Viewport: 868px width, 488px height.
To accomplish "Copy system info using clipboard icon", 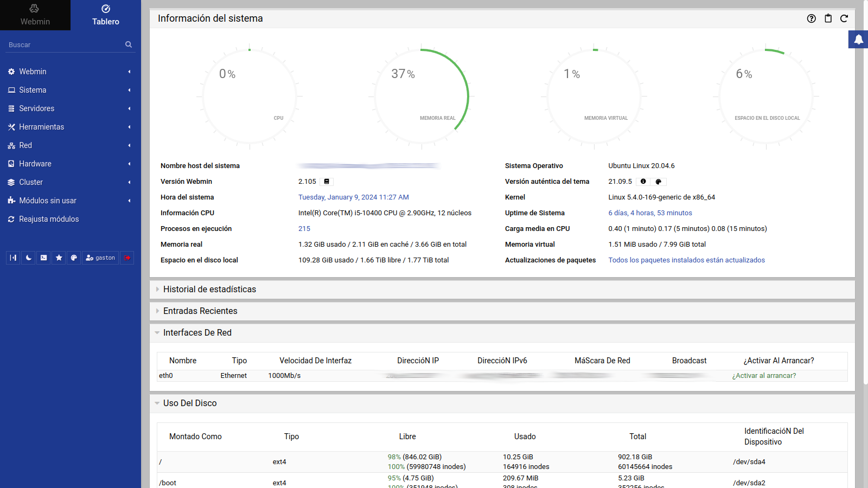I will pos(828,18).
